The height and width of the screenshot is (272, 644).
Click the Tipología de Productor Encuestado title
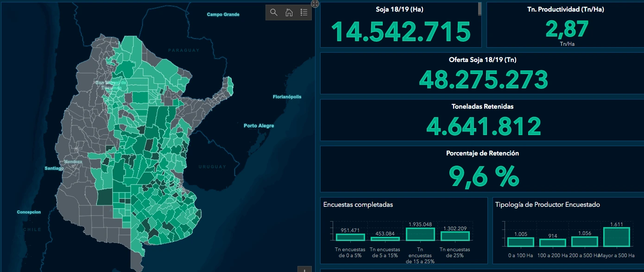tap(547, 204)
